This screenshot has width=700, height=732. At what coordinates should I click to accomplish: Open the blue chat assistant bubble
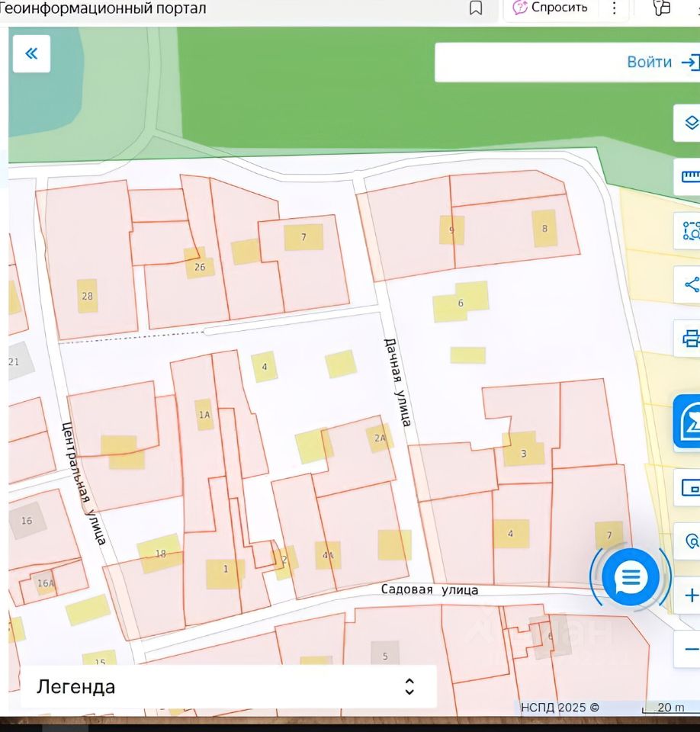point(630,578)
